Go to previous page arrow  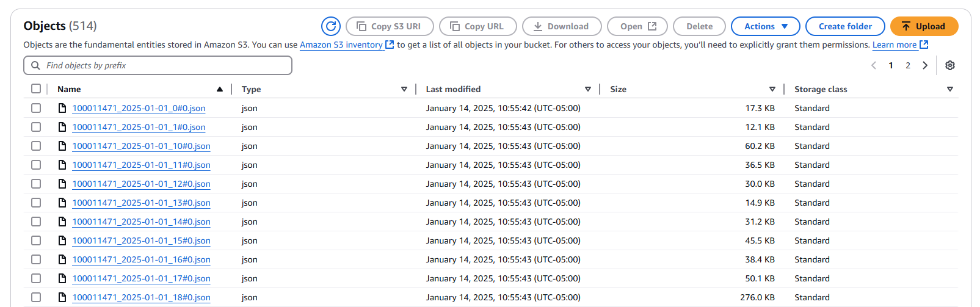point(874,65)
